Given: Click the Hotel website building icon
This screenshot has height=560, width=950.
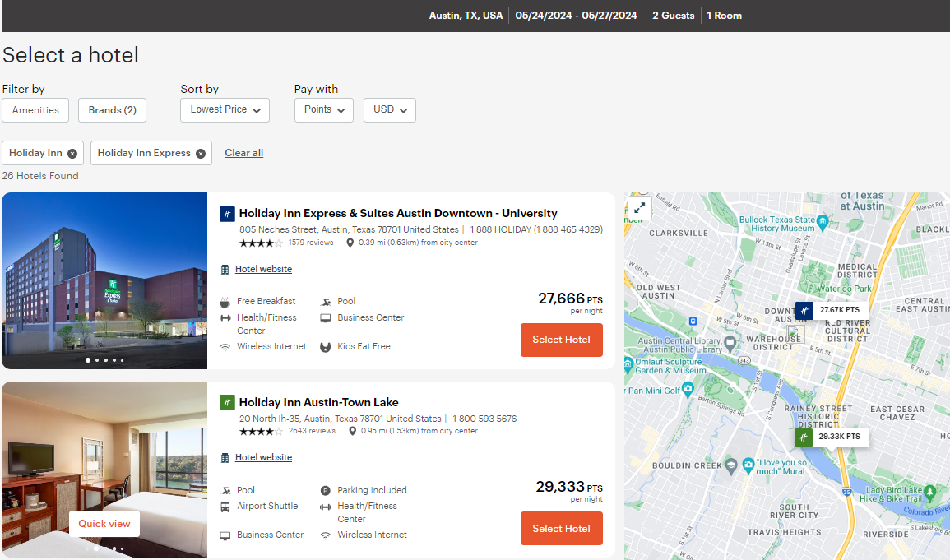Looking at the screenshot, I should (224, 269).
